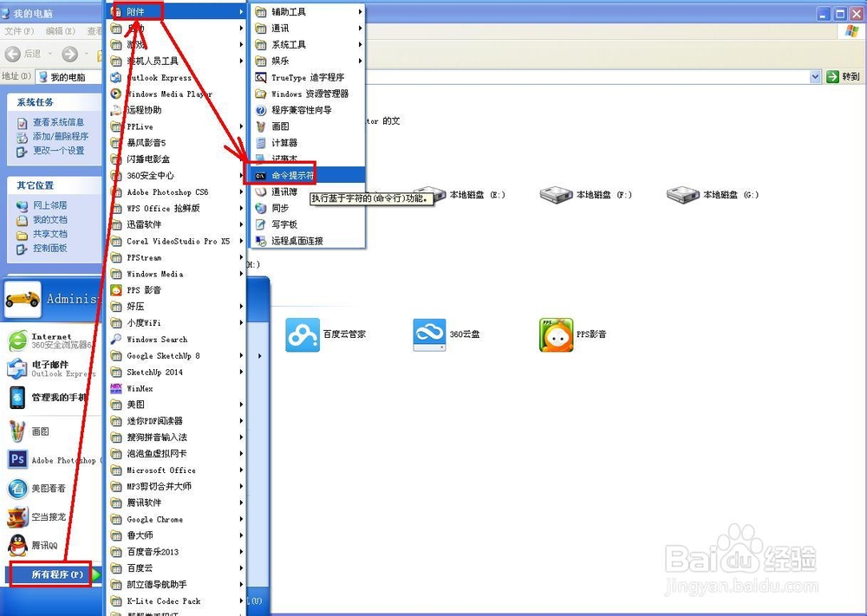Launch WinHex program
The image size is (867, 616).
(x=177, y=388)
